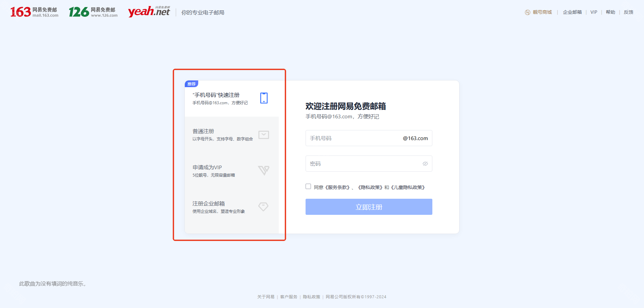Click the phone icon for quick registration
The height and width of the screenshot is (308, 644).
[x=264, y=98]
